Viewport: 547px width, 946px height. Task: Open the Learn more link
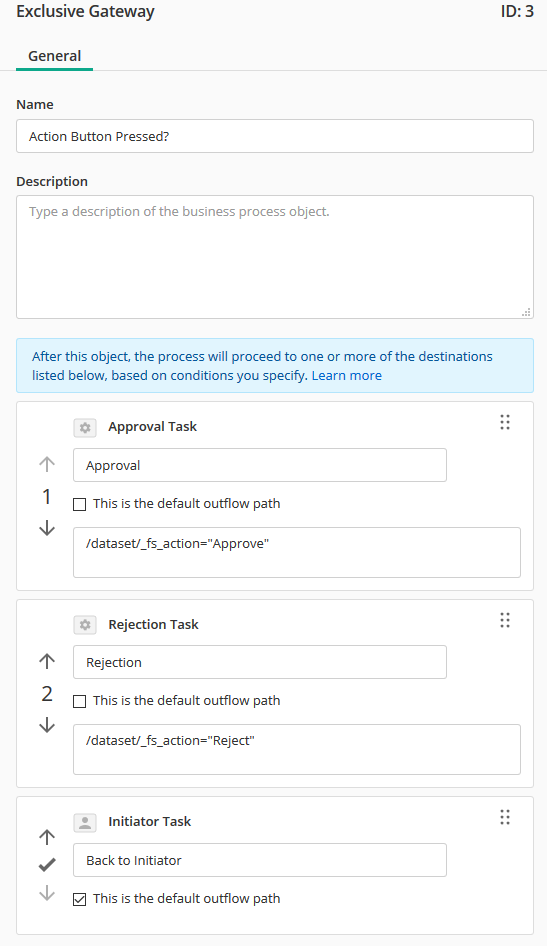tap(347, 375)
